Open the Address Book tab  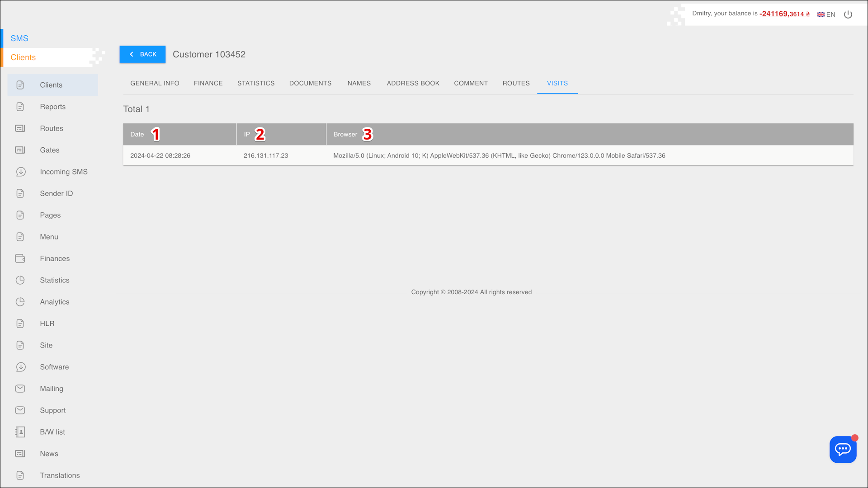(x=413, y=83)
